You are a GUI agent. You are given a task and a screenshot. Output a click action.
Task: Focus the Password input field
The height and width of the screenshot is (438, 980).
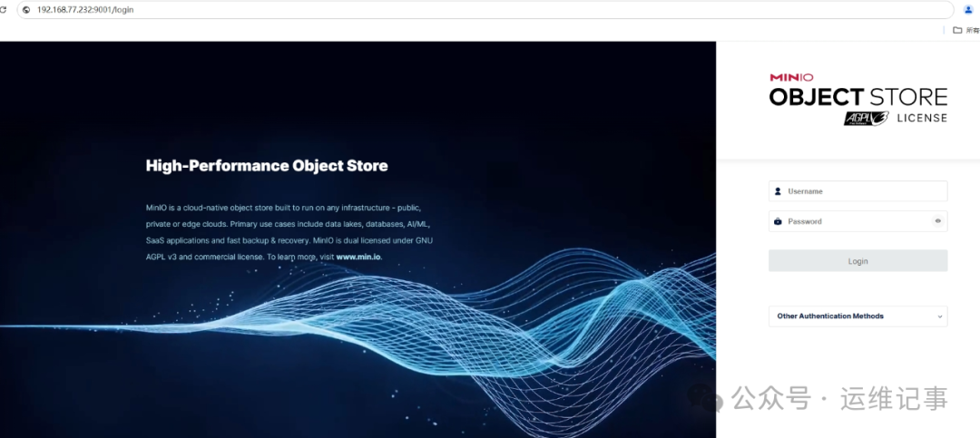point(853,221)
